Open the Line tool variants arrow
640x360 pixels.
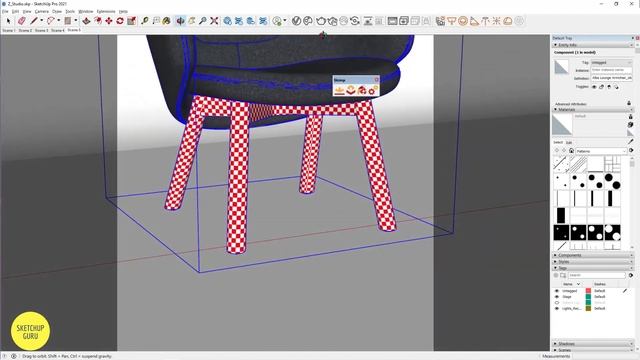click(41, 21)
